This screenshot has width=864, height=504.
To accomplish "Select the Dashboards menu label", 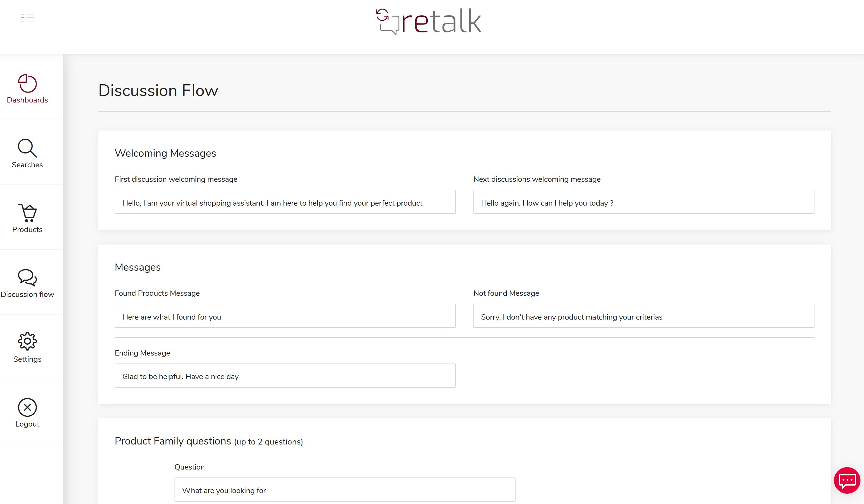I will click(27, 100).
